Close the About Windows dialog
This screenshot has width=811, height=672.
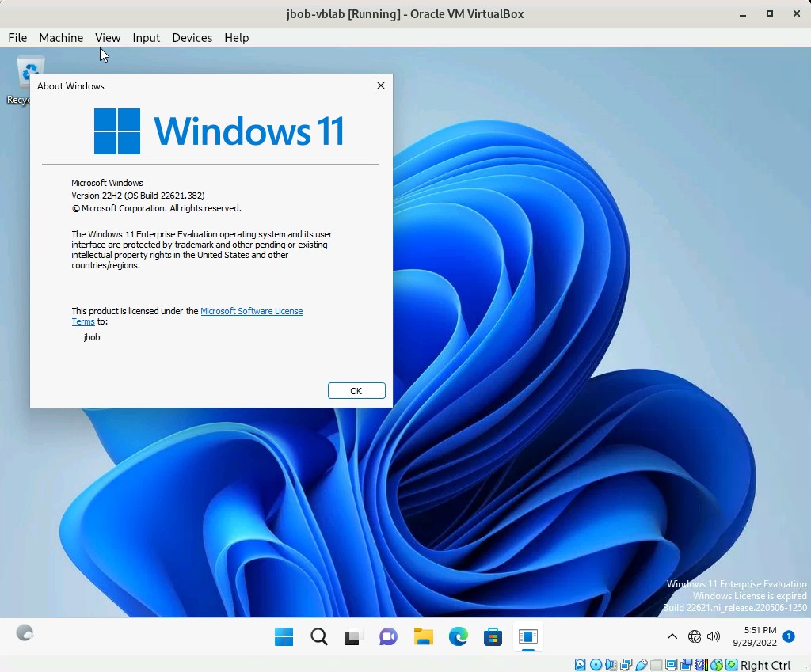[x=381, y=85]
